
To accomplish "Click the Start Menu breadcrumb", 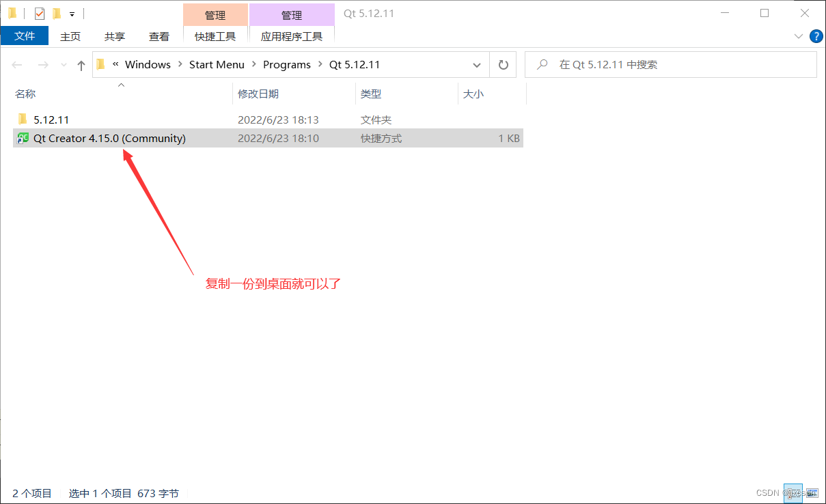I will tap(217, 65).
